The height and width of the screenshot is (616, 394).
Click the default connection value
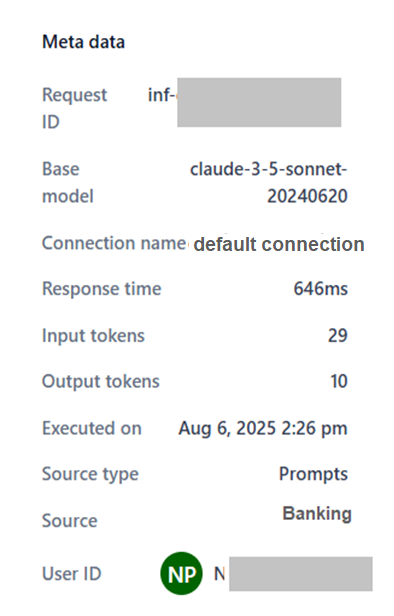279,244
